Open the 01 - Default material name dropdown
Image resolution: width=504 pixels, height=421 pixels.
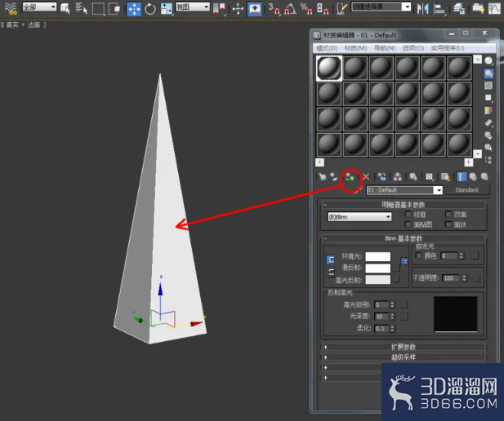(404, 190)
